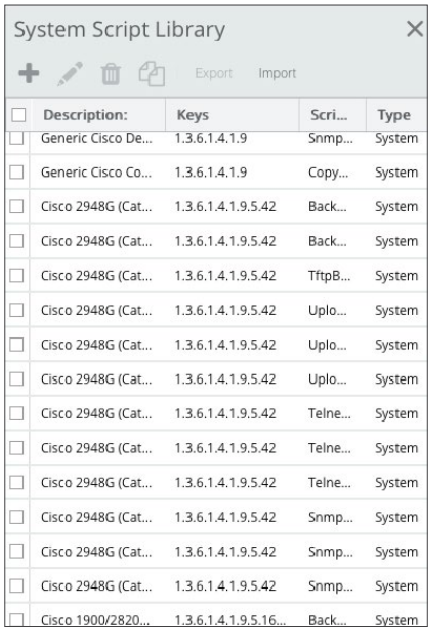Check the Cisco 2948G TftpB... row checkbox
The width and height of the screenshot is (432, 631).
pyautogui.click(x=17, y=276)
